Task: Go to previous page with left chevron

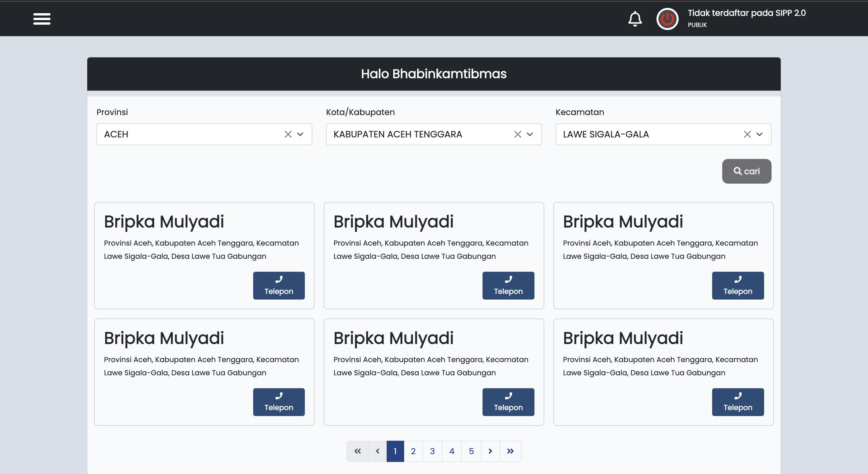Action: pos(377,451)
